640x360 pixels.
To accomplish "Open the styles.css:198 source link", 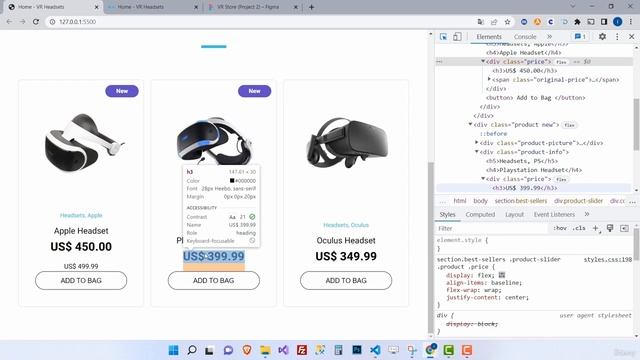I will pyautogui.click(x=607, y=260).
